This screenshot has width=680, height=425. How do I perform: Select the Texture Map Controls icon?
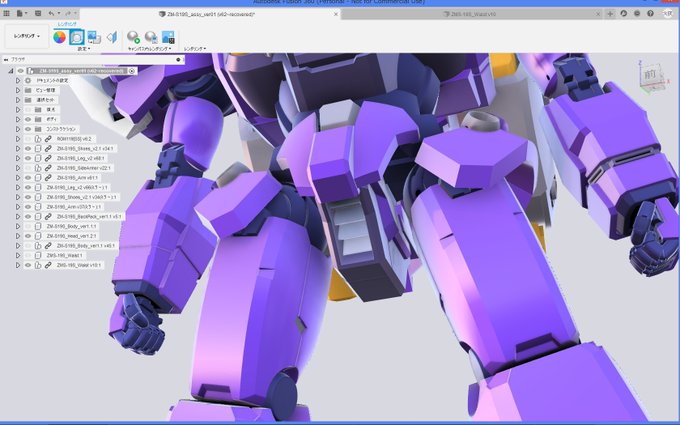click(112, 37)
